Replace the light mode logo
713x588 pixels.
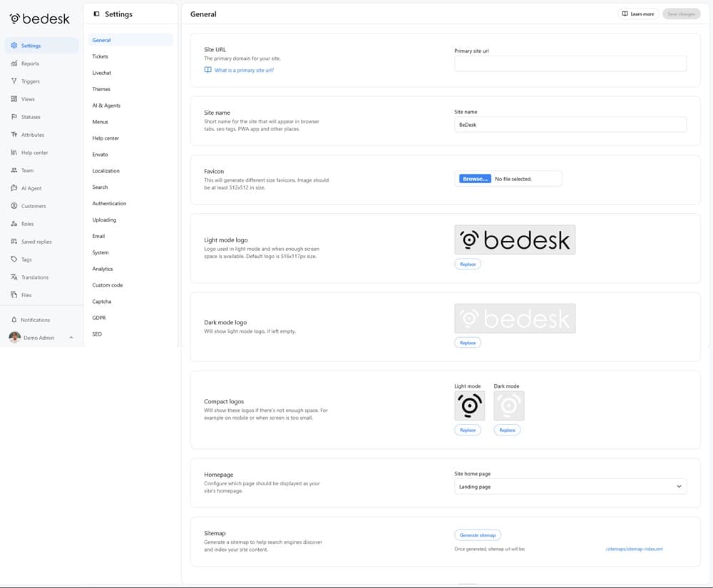[468, 264]
